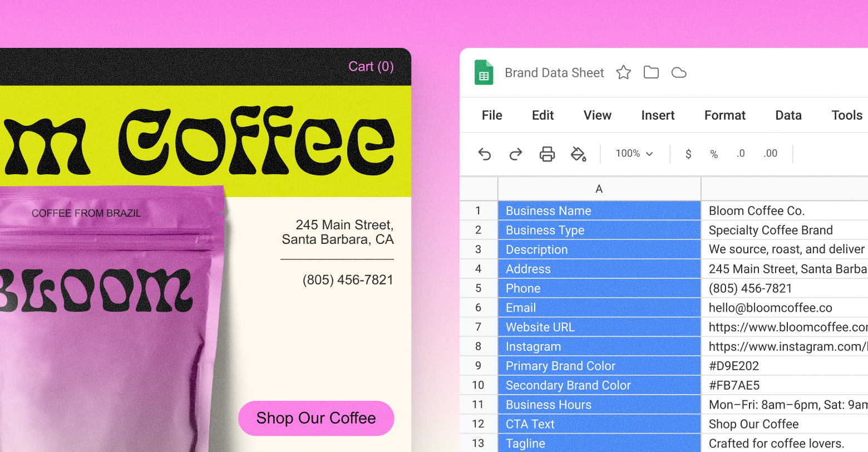Viewport: 868px width, 452px height.
Task: Apply percent format button
Action: pos(714,154)
